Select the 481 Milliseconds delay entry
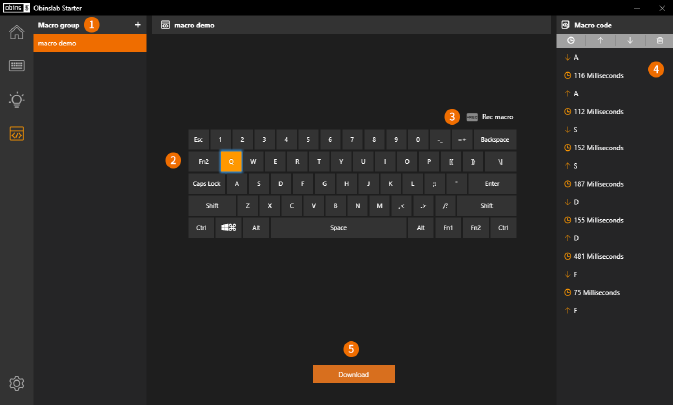This screenshot has width=673, height=405. point(597,255)
